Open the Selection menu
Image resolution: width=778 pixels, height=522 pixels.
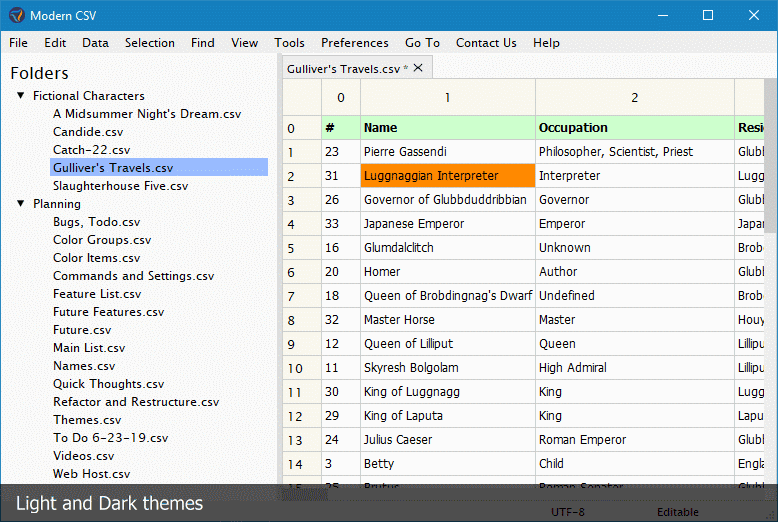click(x=149, y=43)
